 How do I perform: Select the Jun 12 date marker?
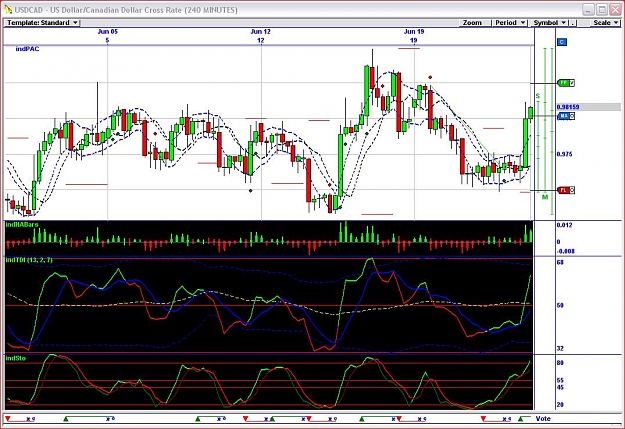(x=261, y=31)
